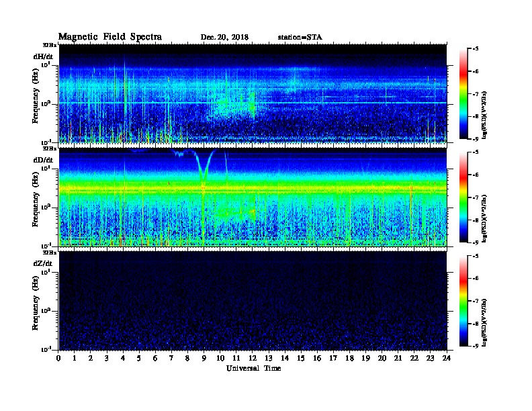532x411 pixels.
Task: Click hour label 2 on the time axis
Action: (91, 358)
